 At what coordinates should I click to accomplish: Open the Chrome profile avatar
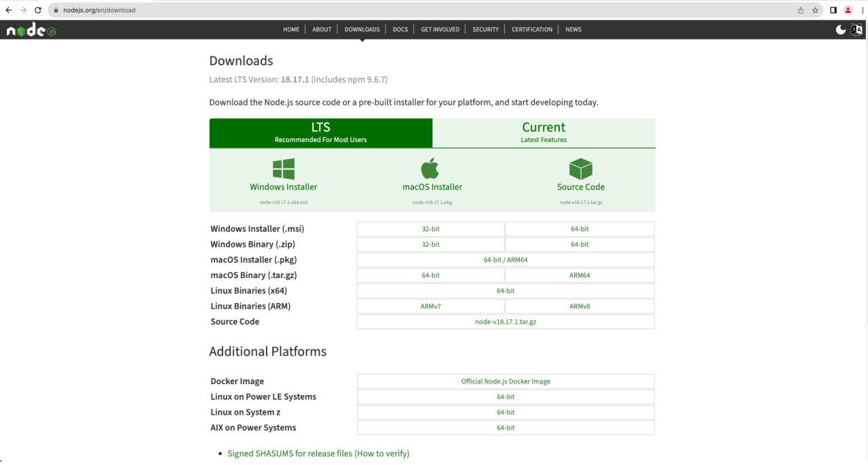(x=848, y=10)
